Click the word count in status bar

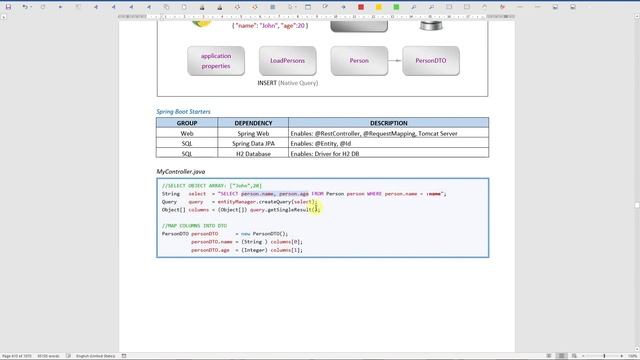tap(48, 356)
